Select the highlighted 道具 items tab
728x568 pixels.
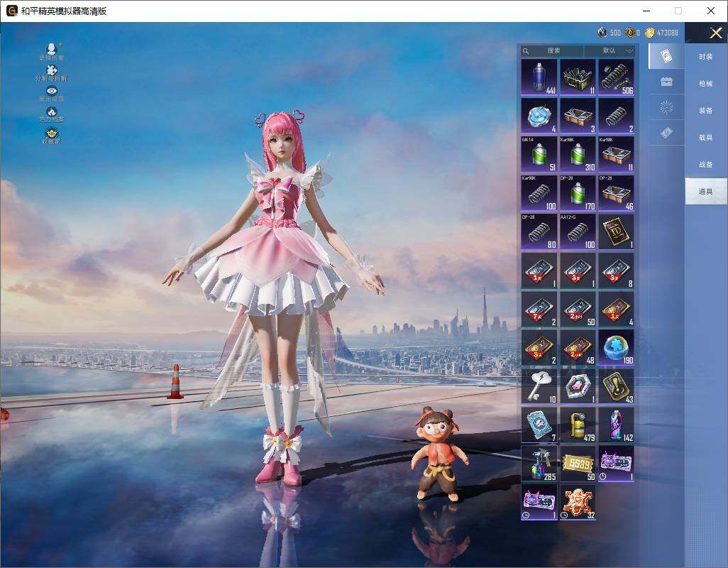706,192
